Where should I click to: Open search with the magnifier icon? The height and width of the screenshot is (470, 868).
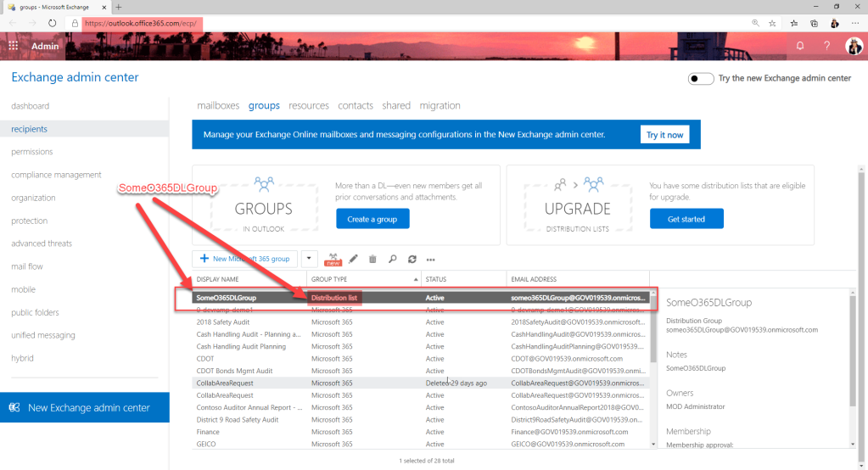[x=392, y=259]
